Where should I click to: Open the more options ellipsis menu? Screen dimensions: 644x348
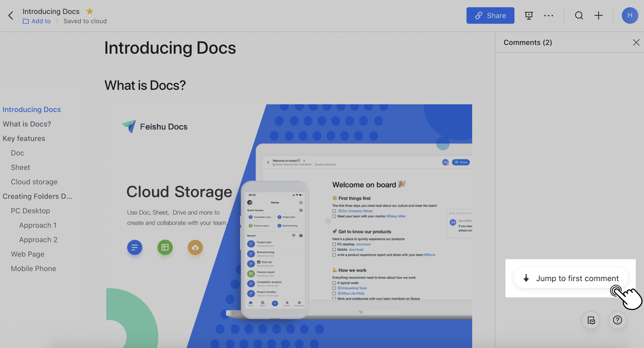coord(549,15)
